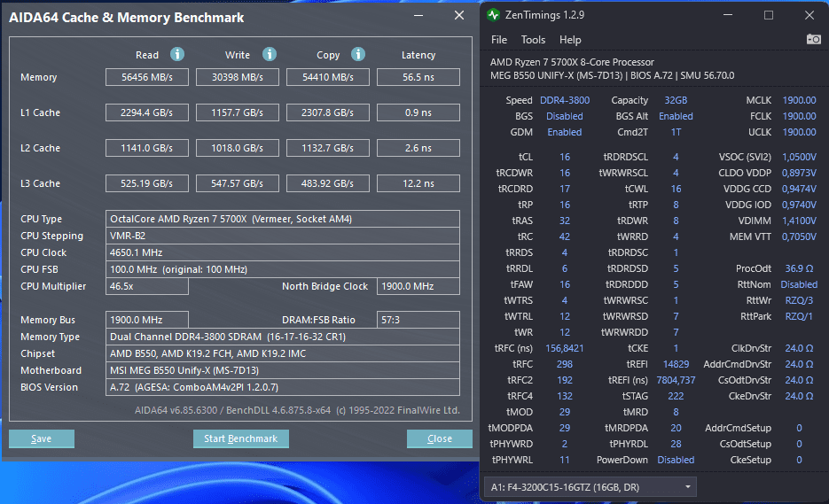Maximize the ZenTimings window
The image size is (829, 504).
[x=769, y=15]
